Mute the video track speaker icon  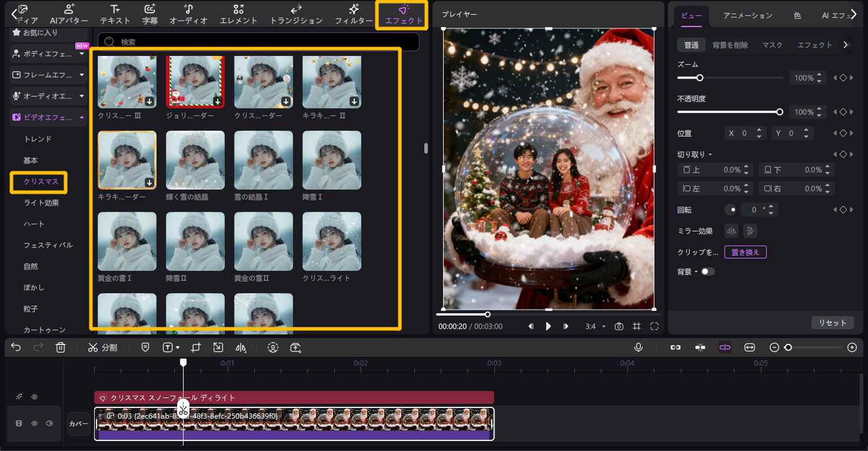[x=49, y=423]
